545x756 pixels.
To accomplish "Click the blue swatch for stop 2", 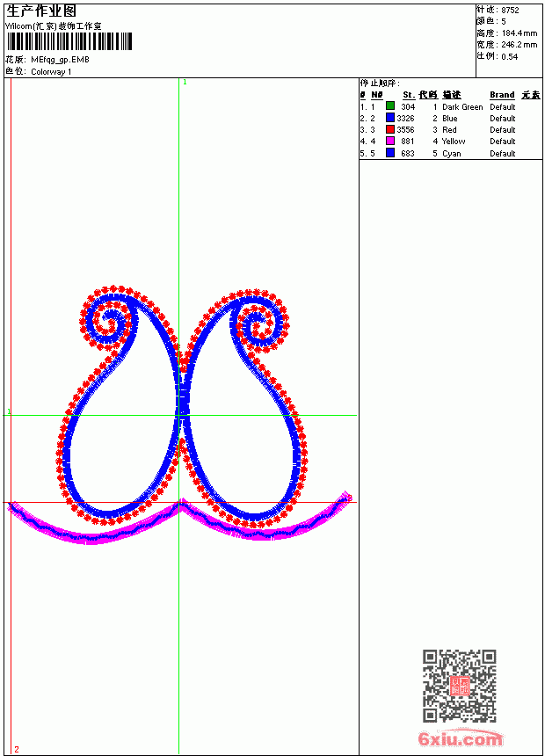I will click(390, 118).
